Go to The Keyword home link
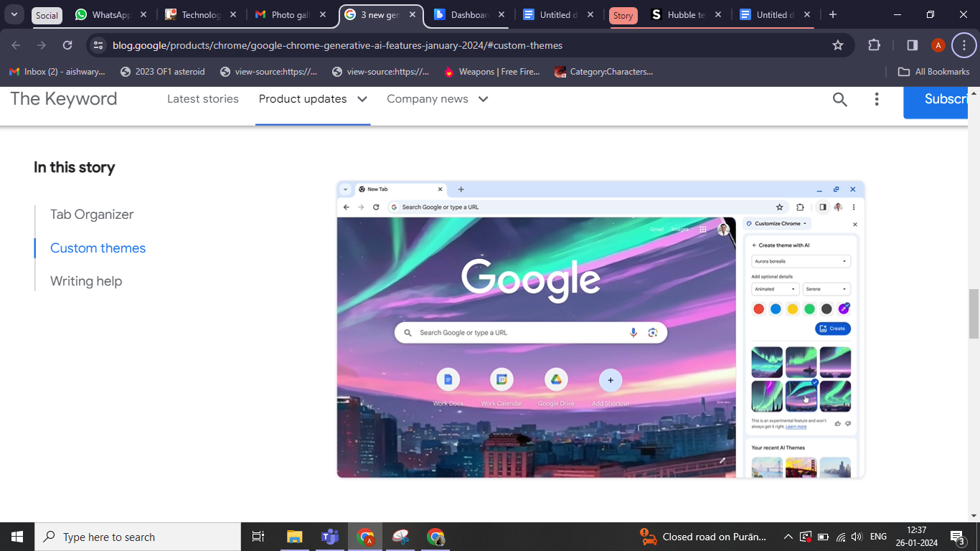 [64, 99]
